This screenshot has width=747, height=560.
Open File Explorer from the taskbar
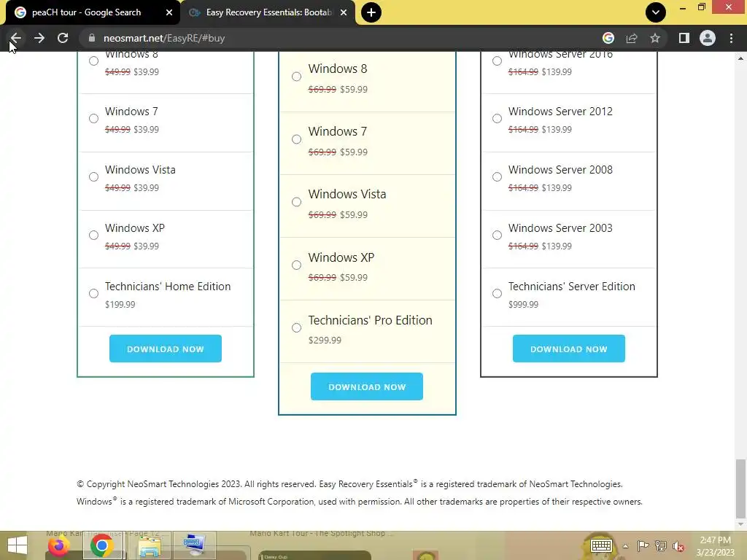coord(149,545)
